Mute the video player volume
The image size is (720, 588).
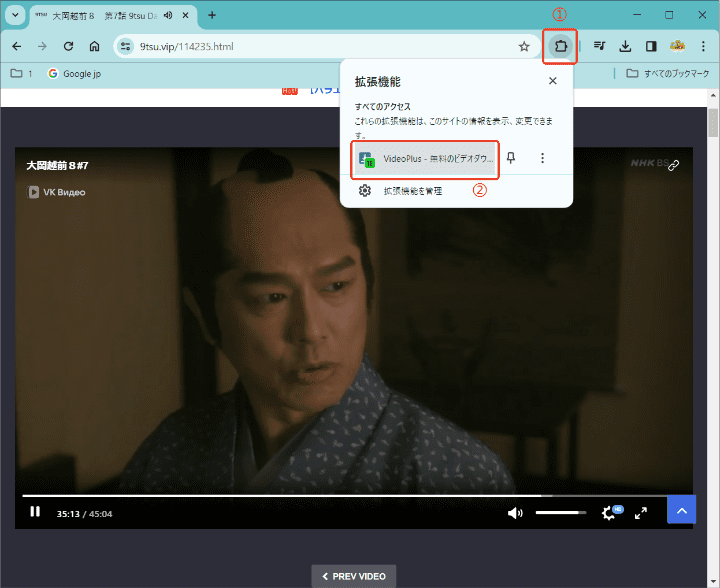tap(515, 513)
